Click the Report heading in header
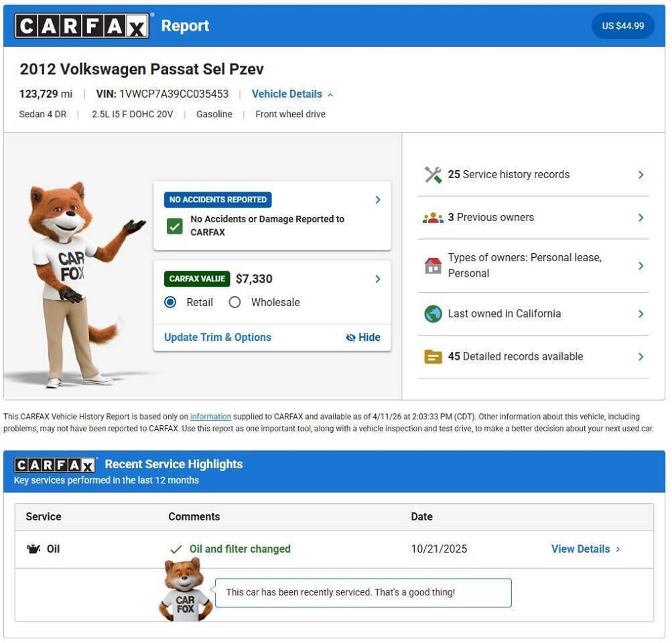 pos(185,25)
